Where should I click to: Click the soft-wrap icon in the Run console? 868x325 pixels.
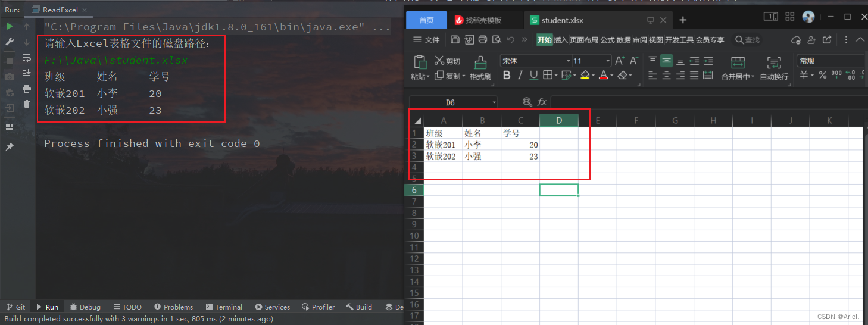27,58
